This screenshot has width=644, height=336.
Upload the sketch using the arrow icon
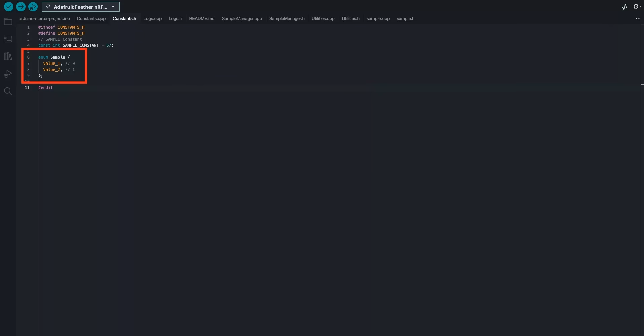point(21,6)
